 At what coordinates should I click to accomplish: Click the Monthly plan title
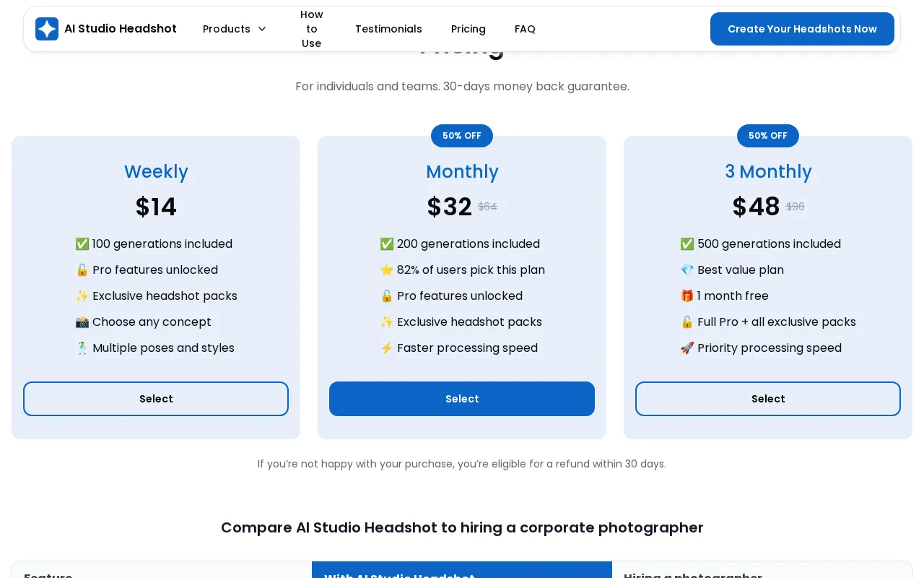point(462,172)
